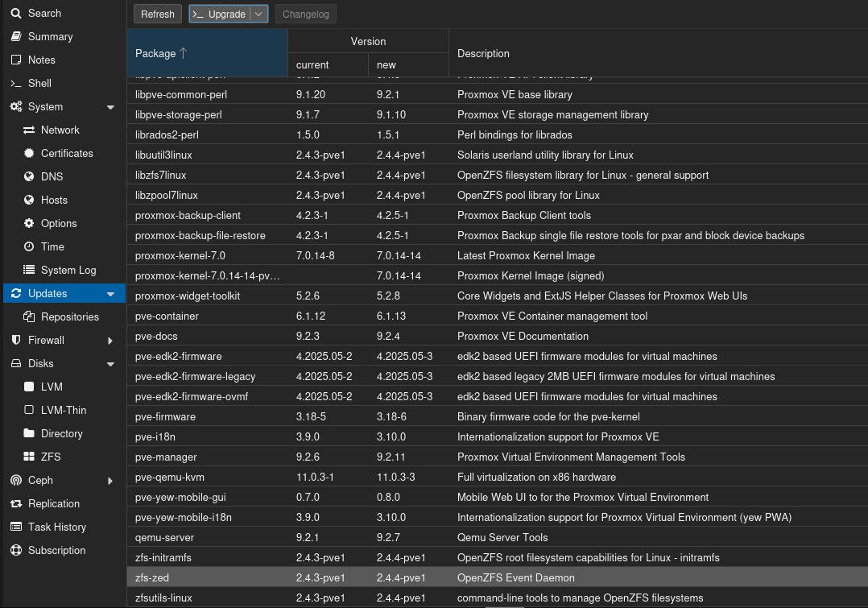The width and height of the screenshot is (868, 608).
Task: Click the Ceph logo icon
Action: pos(16,480)
